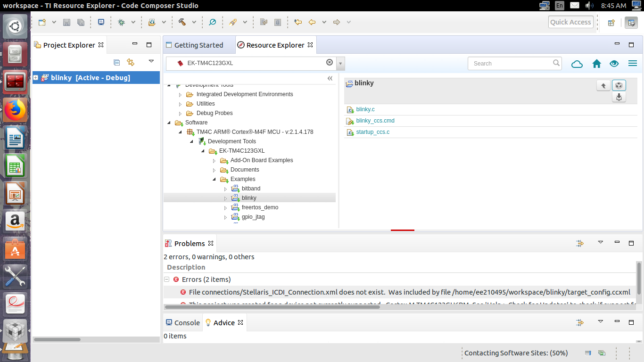Viewport: 644px width, 362px height.
Task: Click Collapse All in Project Explorer
Action: click(116, 62)
